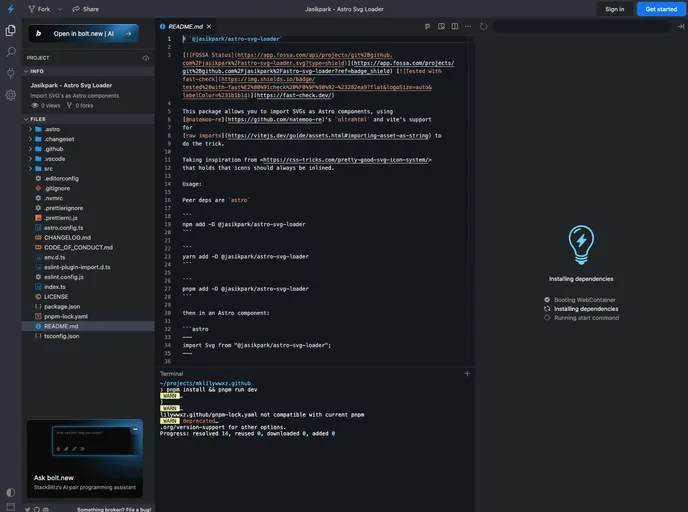Toggle the bottom panel layout icon
Image resolution: width=688 pixels, height=512 pixels.
point(11,507)
